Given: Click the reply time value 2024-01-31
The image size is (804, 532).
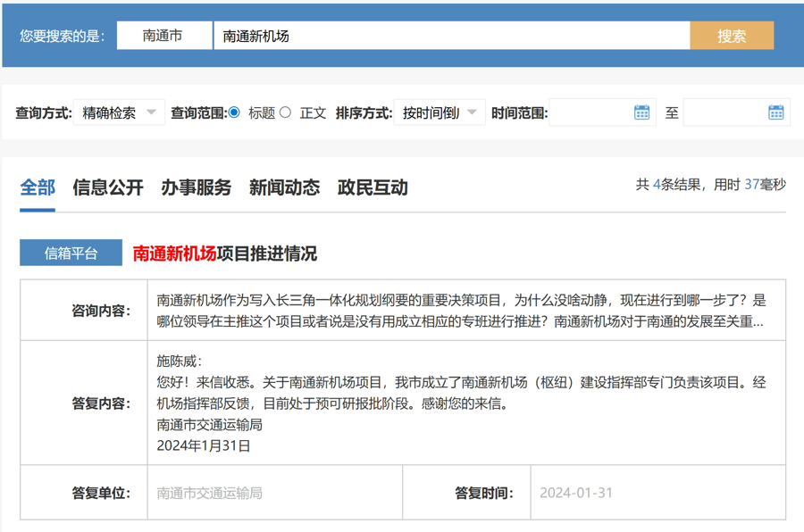Looking at the screenshot, I should tap(576, 493).
